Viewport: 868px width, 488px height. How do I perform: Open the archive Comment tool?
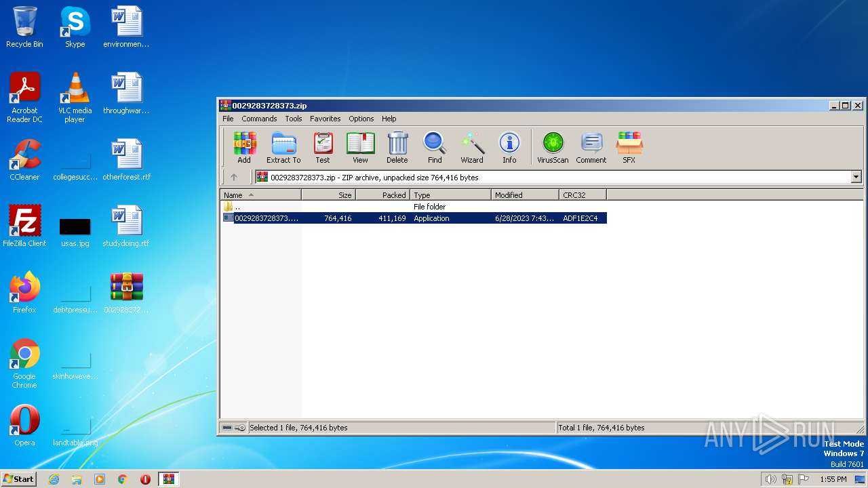coord(591,148)
